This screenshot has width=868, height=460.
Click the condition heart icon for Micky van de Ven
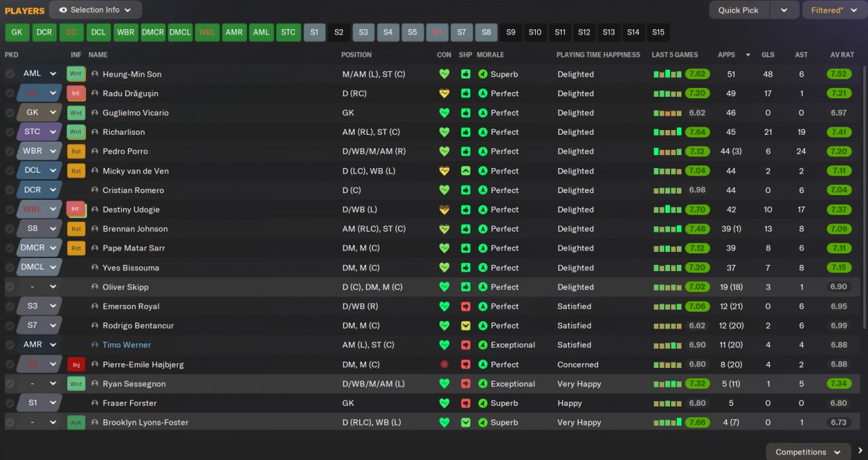[x=444, y=171]
